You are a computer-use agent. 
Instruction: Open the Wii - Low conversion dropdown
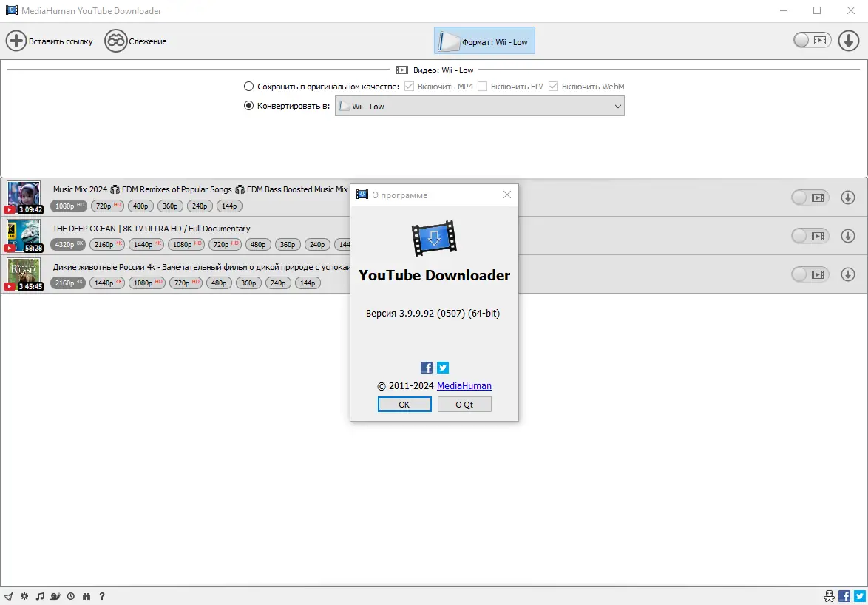(x=479, y=107)
